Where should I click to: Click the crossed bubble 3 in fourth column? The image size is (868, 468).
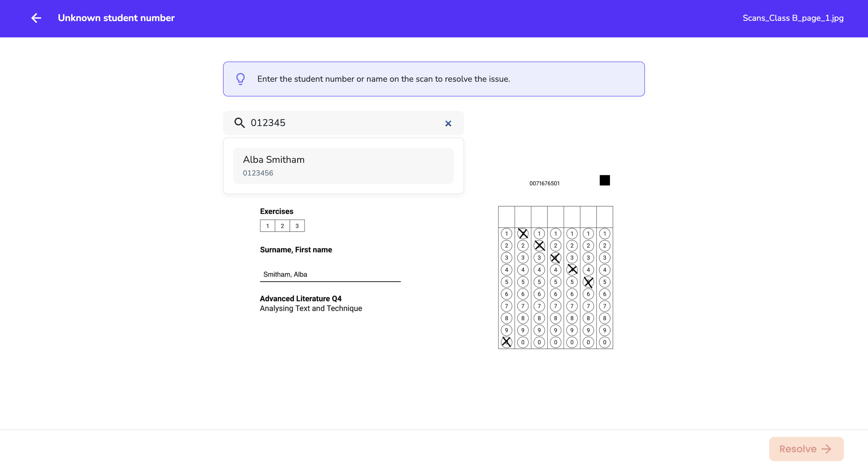click(555, 258)
